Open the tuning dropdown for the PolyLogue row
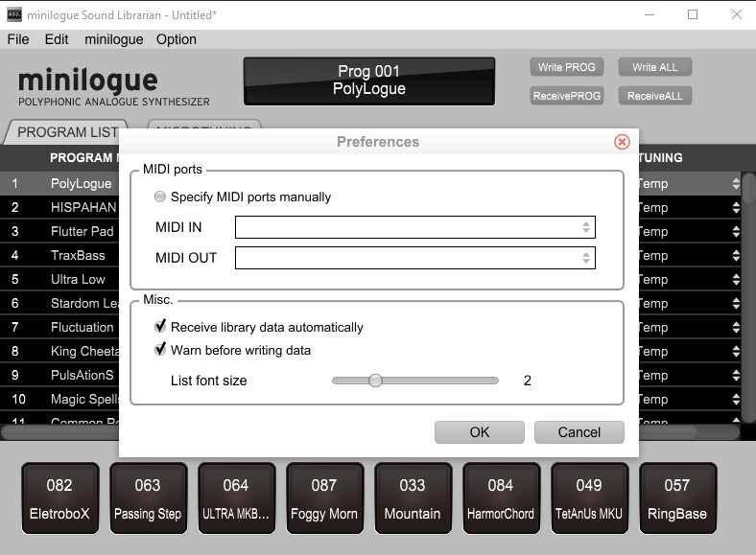The width and height of the screenshot is (756, 555). (x=736, y=183)
